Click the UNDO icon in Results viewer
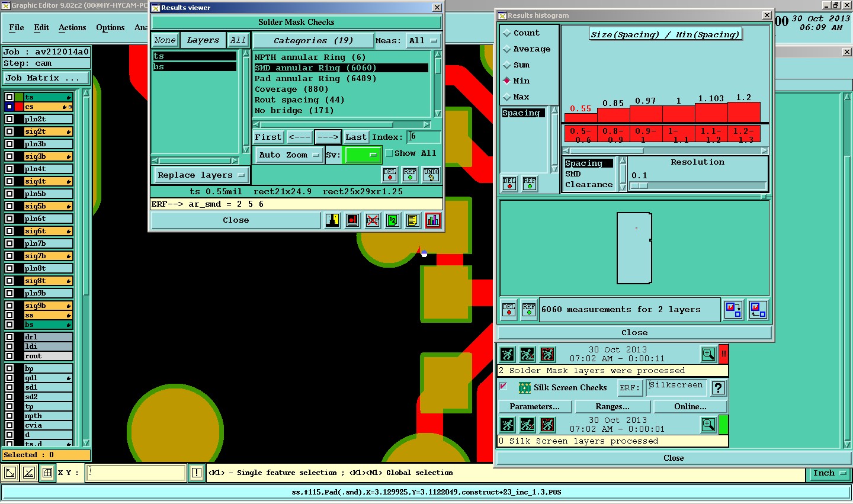The image size is (853, 504). (x=431, y=175)
